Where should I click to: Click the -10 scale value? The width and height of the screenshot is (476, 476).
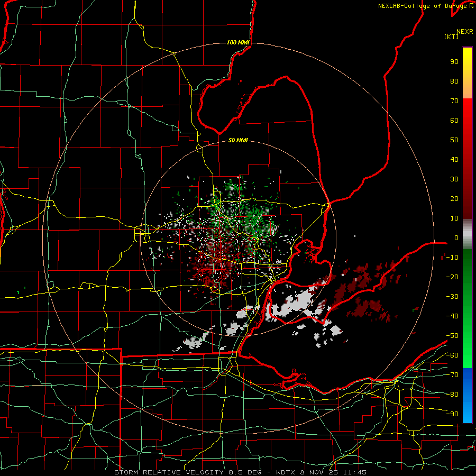click(x=452, y=258)
